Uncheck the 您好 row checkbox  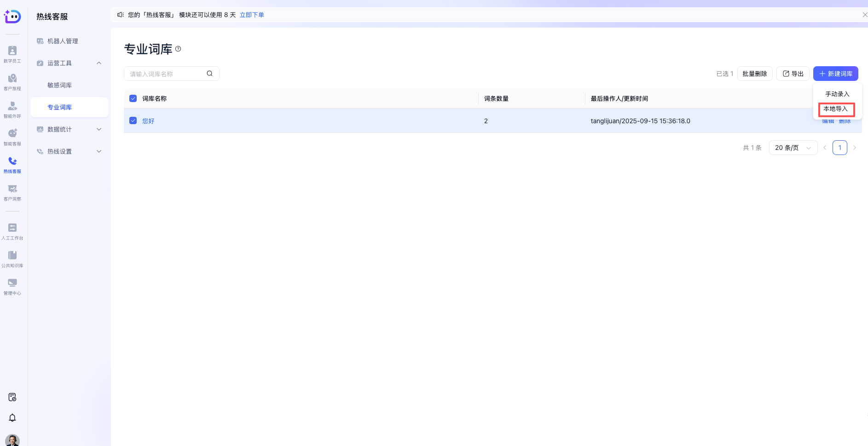[x=133, y=120]
